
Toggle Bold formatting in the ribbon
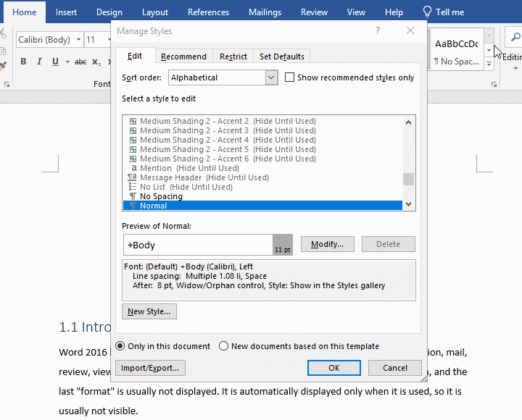23,62
